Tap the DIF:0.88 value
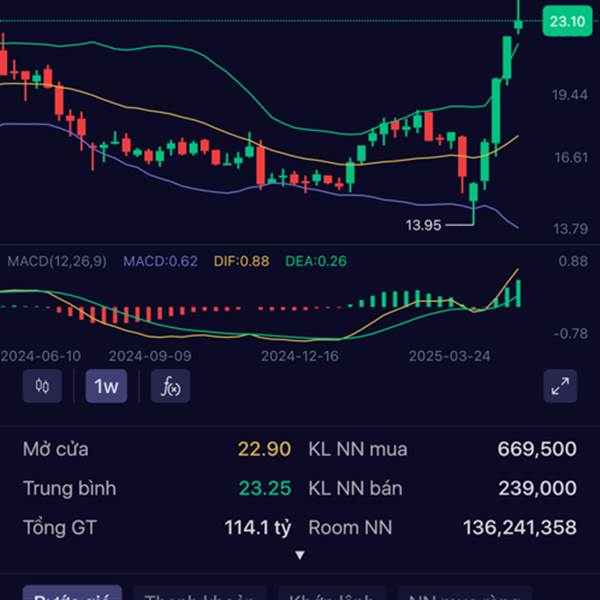 (x=241, y=261)
